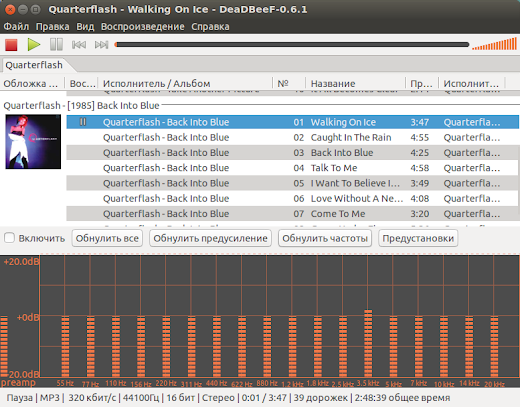Select track 07 Come To Me
Image resolution: width=520 pixels, height=407 pixels.
tap(293, 214)
